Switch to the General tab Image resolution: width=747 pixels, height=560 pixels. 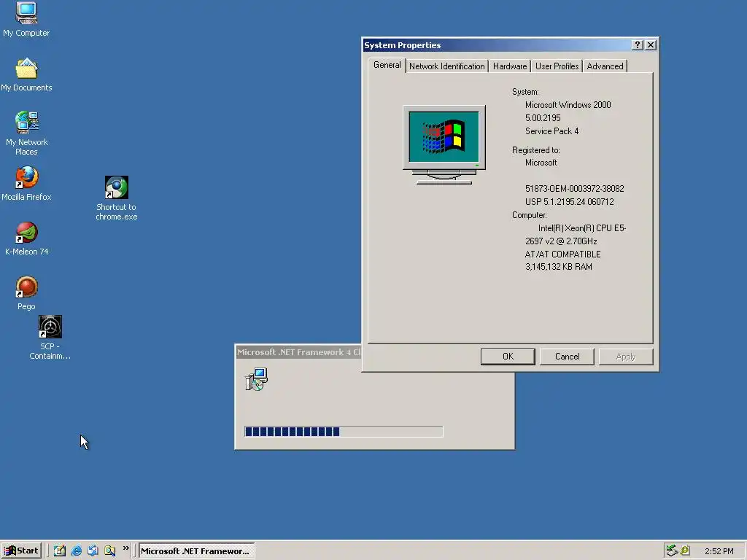[387, 65]
